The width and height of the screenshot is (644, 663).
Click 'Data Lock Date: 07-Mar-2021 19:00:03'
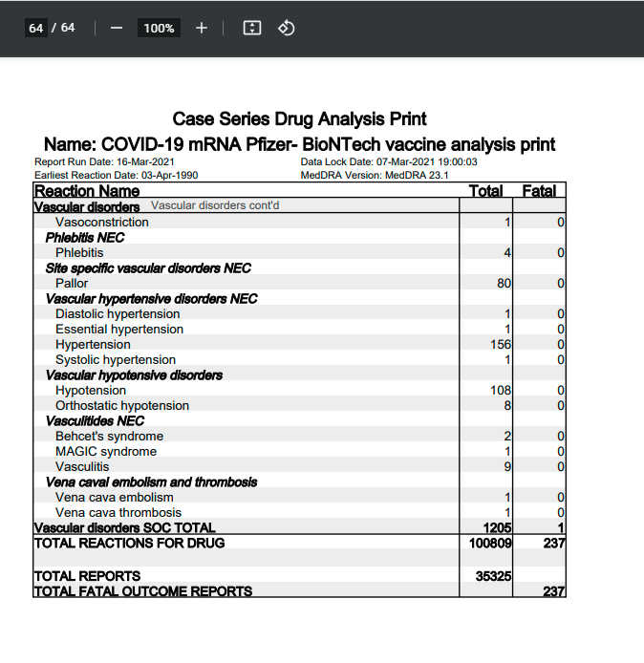(389, 162)
